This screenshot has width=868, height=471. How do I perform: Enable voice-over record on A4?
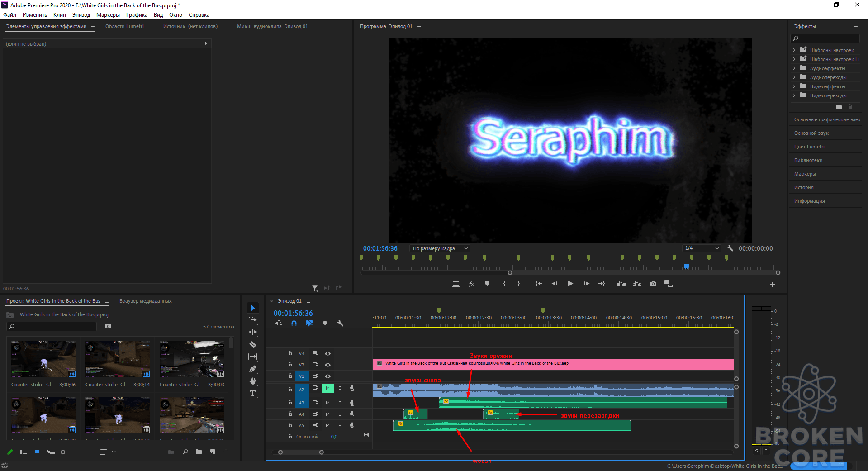click(352, 414)
